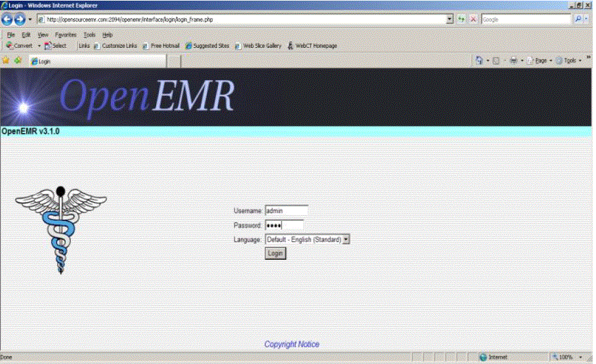Open the Copyright Notice link

pyautogui.click(x=291, y=344)
